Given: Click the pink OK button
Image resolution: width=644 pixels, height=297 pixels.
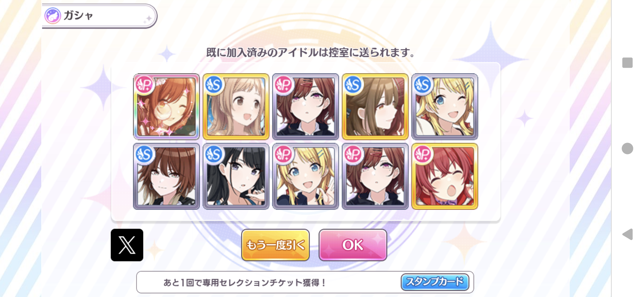Looking at the screenshot, I should [x=353, y=245].
